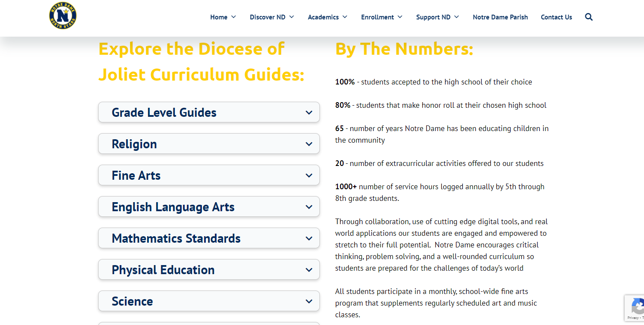Screen dimensions: 644x325
Task: Open the Enrollment menu
Action: coord(381,17)
